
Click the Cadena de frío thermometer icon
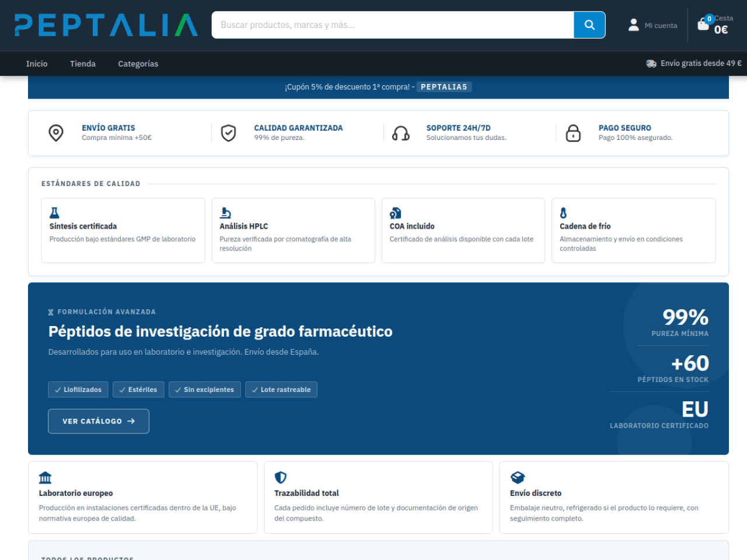(563, 213)
